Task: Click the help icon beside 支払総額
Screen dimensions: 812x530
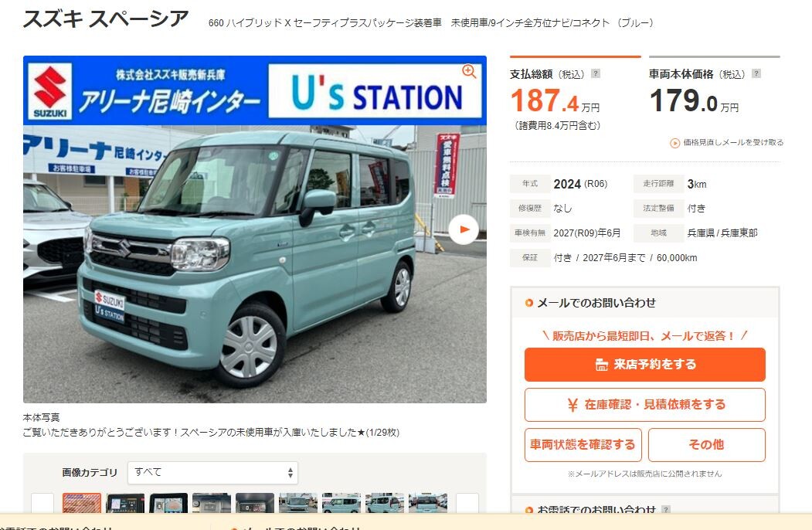Action: pyautogui.click(x=596, y=73)
